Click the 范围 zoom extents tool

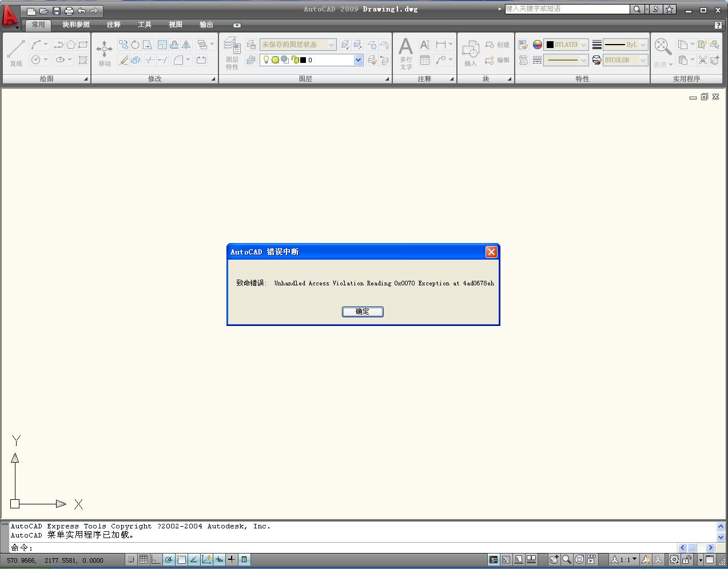click(663, 53)
